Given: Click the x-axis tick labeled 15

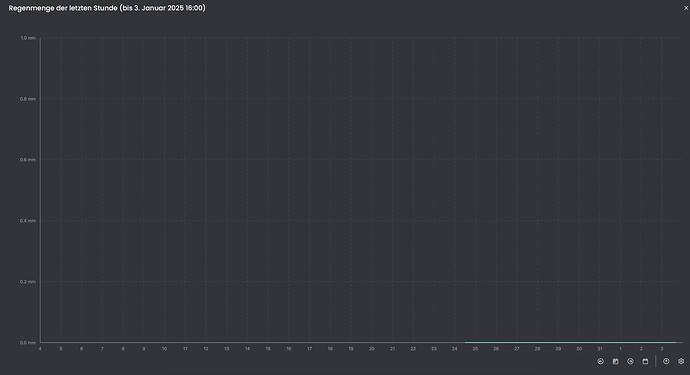Looking at the screenshot, I should click(268, 349).
